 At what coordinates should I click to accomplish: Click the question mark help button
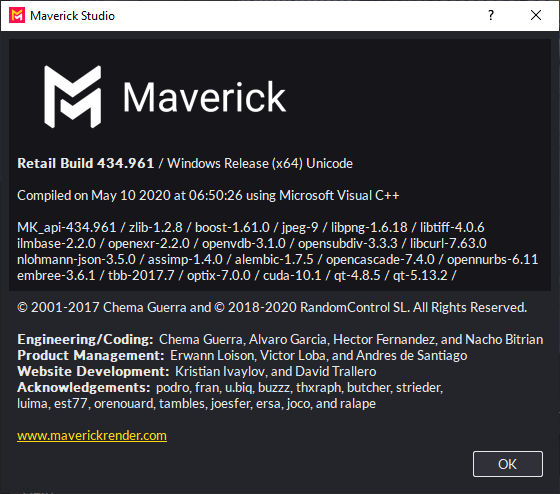[491, 15]
